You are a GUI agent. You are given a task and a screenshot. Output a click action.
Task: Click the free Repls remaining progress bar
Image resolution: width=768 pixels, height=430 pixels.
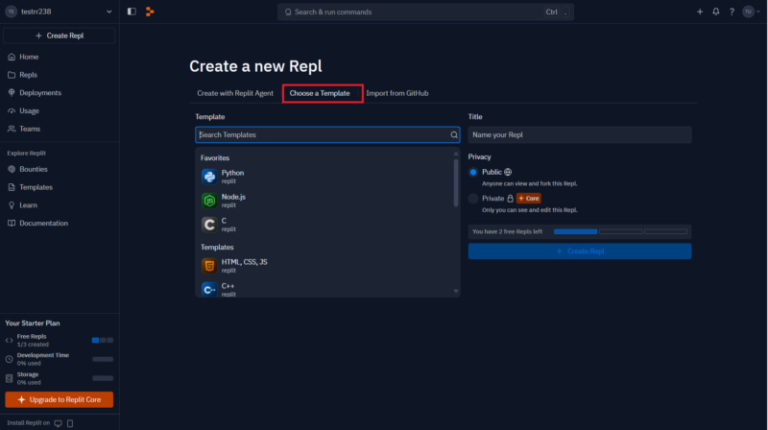(x=620, y=231)
